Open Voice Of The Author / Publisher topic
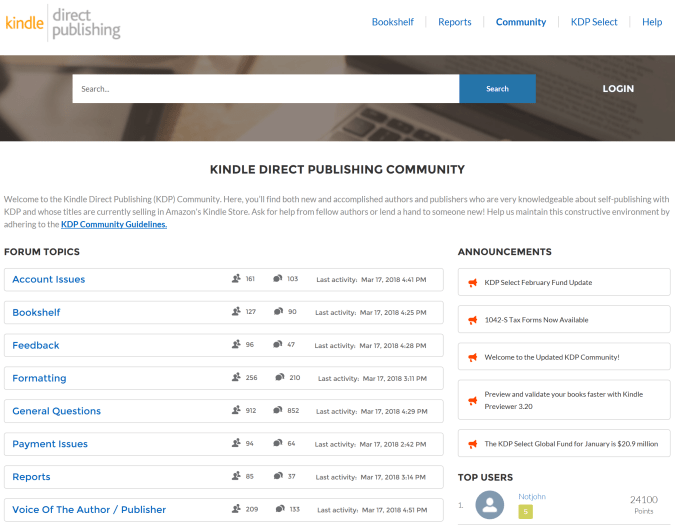This screenshot has width=675, height=527. [x=89, y=510]
